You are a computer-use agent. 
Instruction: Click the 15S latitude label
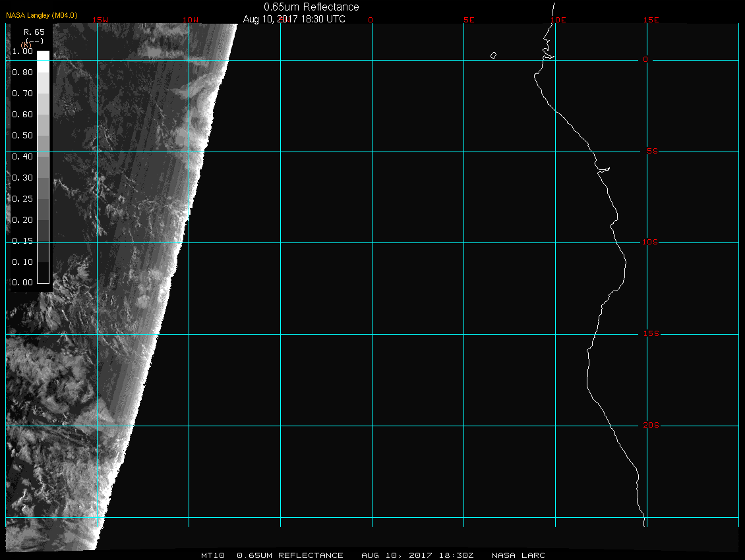[x=649, y=334]
